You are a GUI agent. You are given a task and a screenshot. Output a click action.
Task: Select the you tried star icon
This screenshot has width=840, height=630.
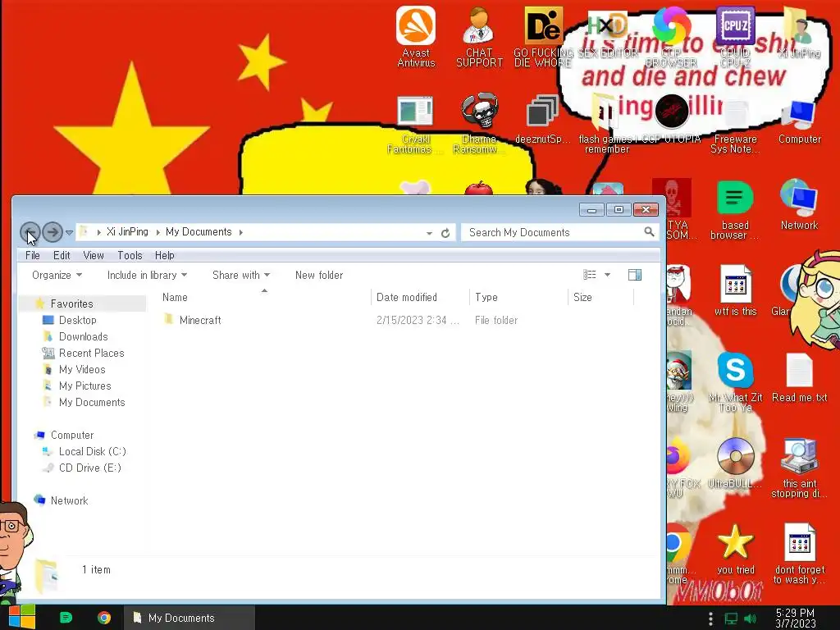[x=735, y=549]
